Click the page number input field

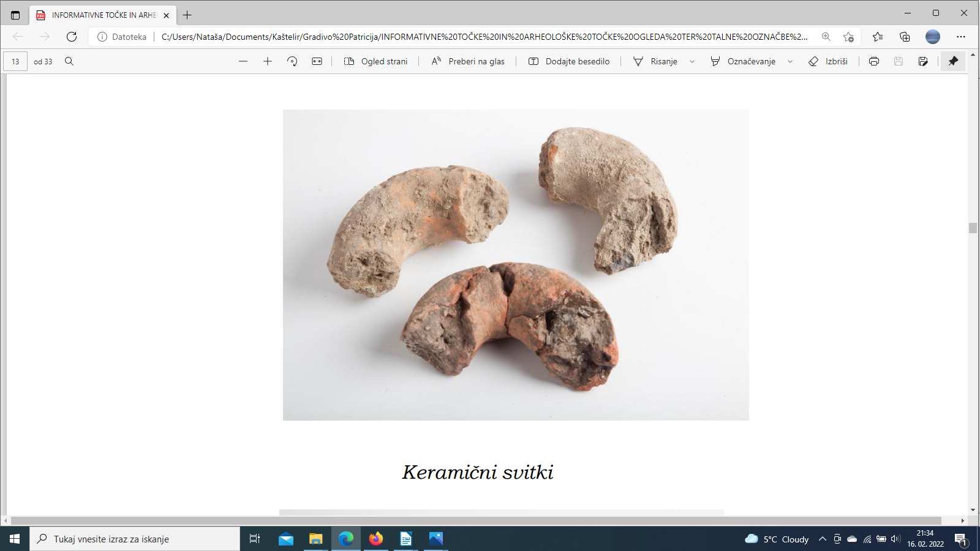(x=15, y=61)
